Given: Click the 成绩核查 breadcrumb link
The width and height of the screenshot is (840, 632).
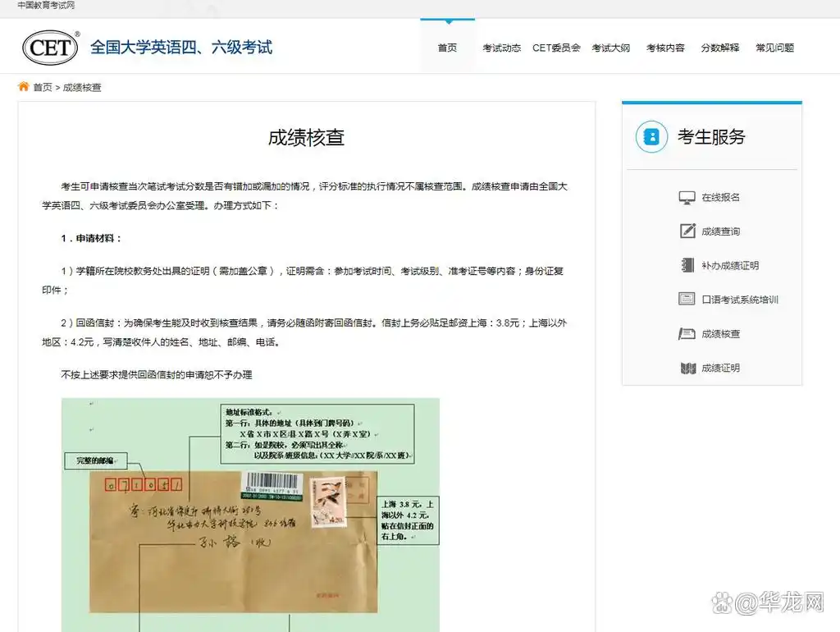Looking at the screenshot, I should (81, 86).
